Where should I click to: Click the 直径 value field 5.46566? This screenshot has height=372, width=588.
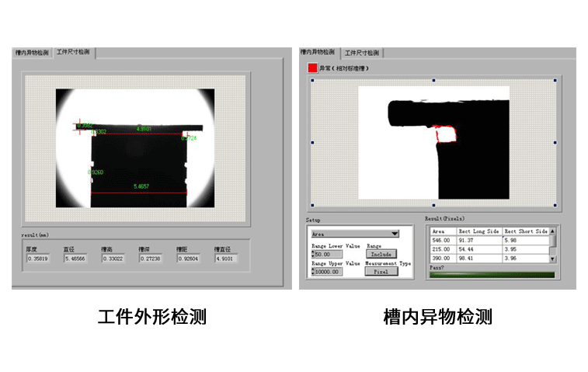75,259
